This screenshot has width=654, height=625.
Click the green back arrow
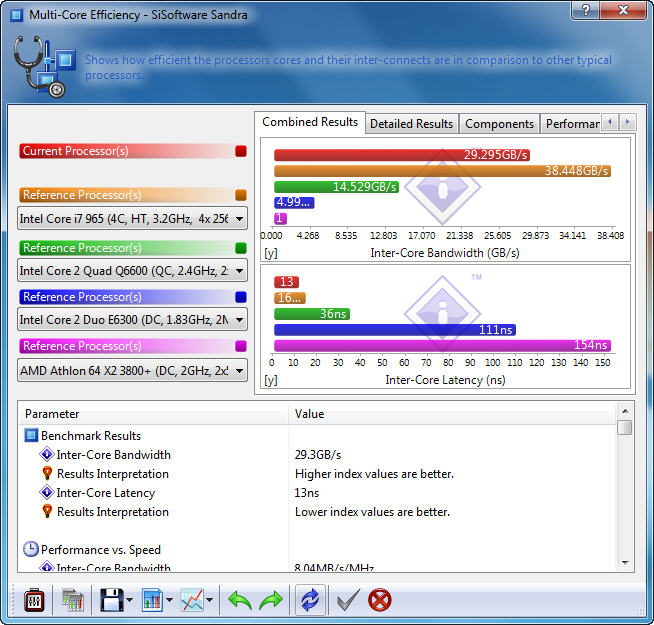click(x=240, y=601)
